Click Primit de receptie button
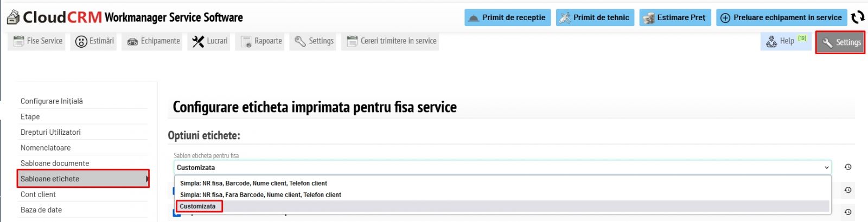Image resolution: width=868 pixels, height=222 pixels. 508,17
